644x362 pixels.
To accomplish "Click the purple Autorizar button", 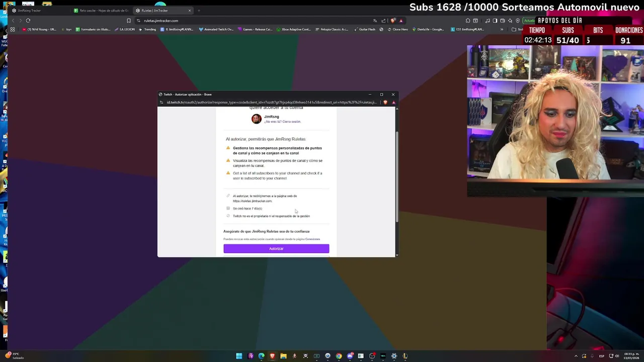I will 276,248.
